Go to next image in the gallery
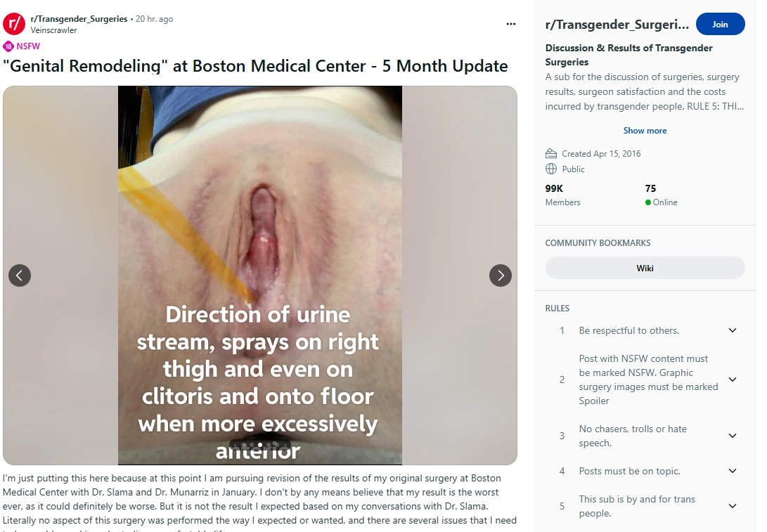 pos(501,275)
